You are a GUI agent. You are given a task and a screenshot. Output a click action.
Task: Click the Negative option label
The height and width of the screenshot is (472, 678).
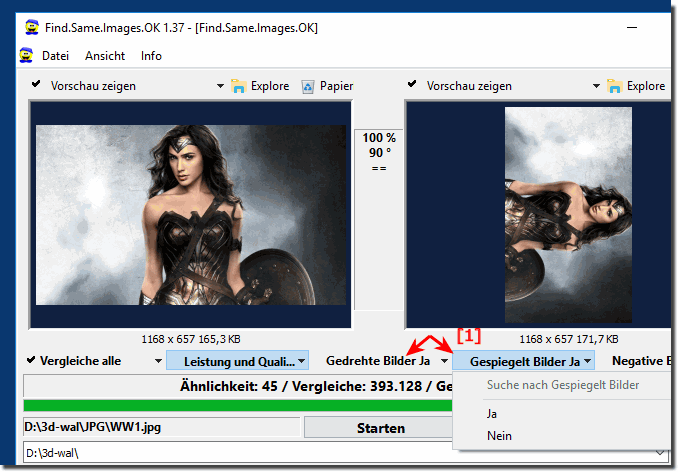[641, 360]
